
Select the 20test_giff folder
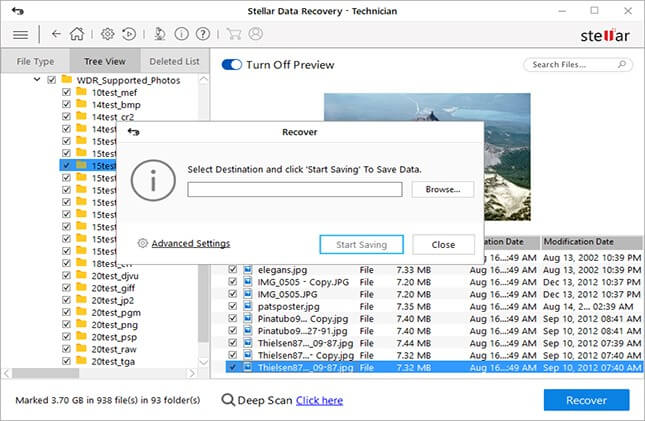pyautogui.click(x=113, y=288)
